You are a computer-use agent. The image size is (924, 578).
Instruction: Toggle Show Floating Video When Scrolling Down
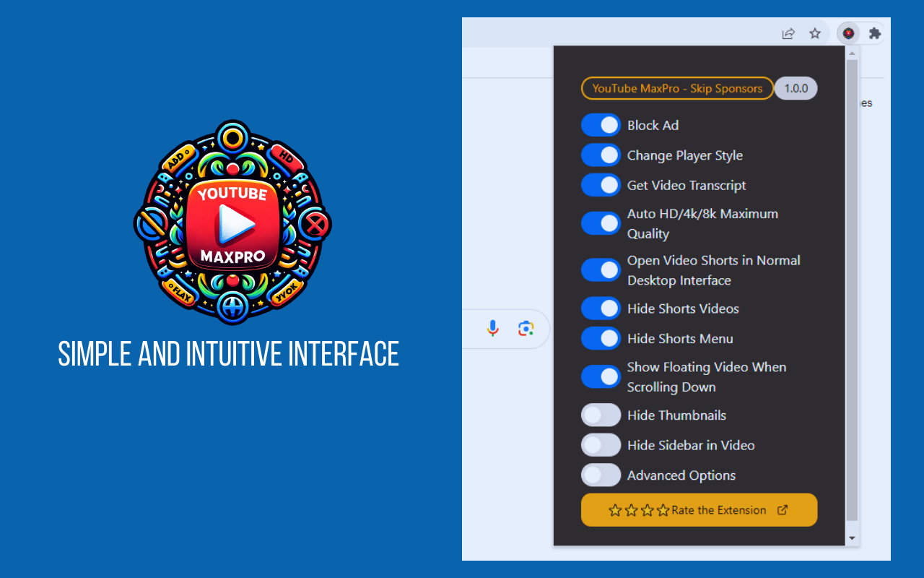pyautogui.click(x=601, y=376)
